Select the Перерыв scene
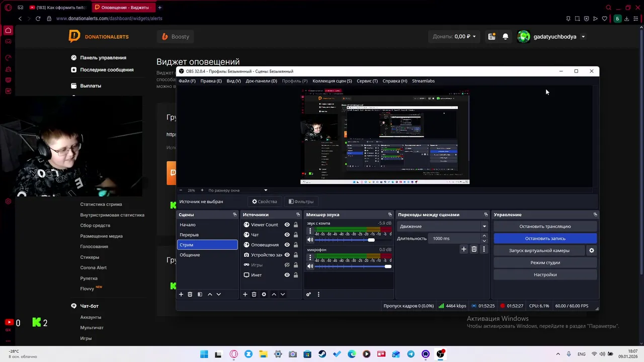This screenshot has width=644, height=362. 207,235
